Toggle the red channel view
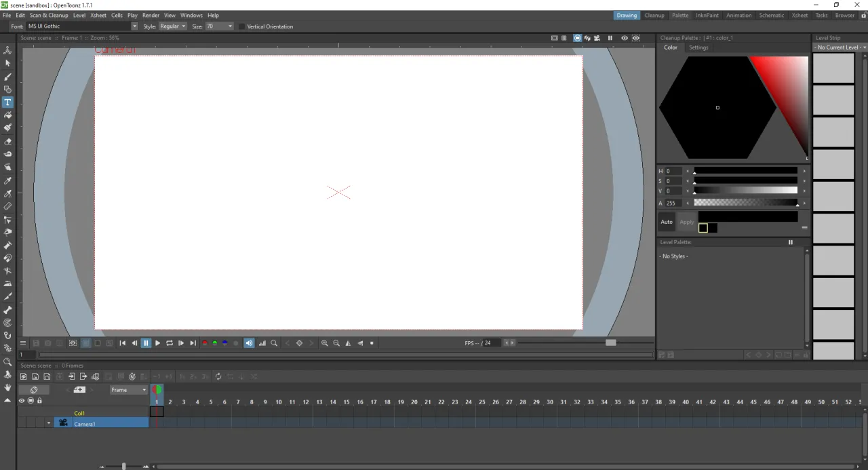 click(205, 342)
